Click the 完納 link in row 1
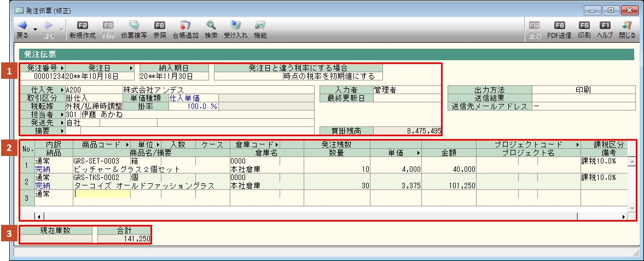The height and width of the screenshot is (261, 644). [x=42, y=169]
